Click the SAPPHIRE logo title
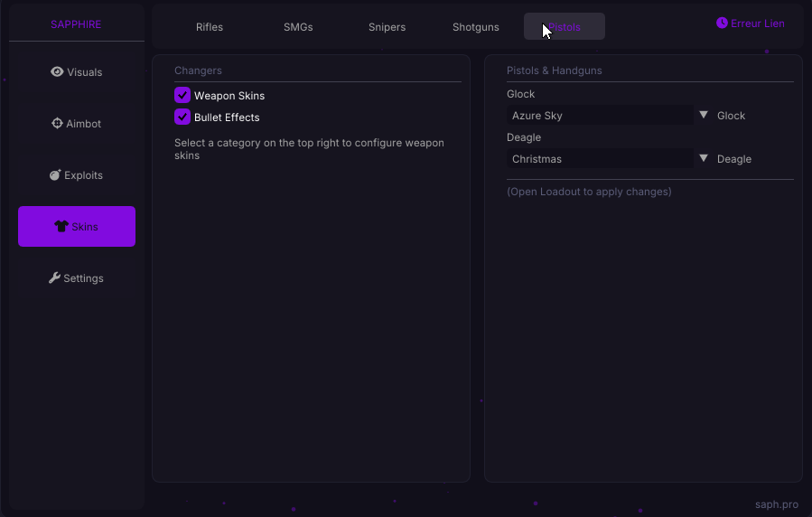812x517 pixels. pyautogui.click(x=76, y=24)
